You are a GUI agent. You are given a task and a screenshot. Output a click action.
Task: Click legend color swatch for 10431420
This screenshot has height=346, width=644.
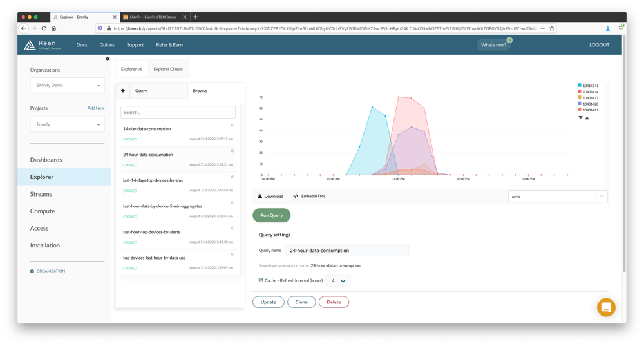coord(580,104)
